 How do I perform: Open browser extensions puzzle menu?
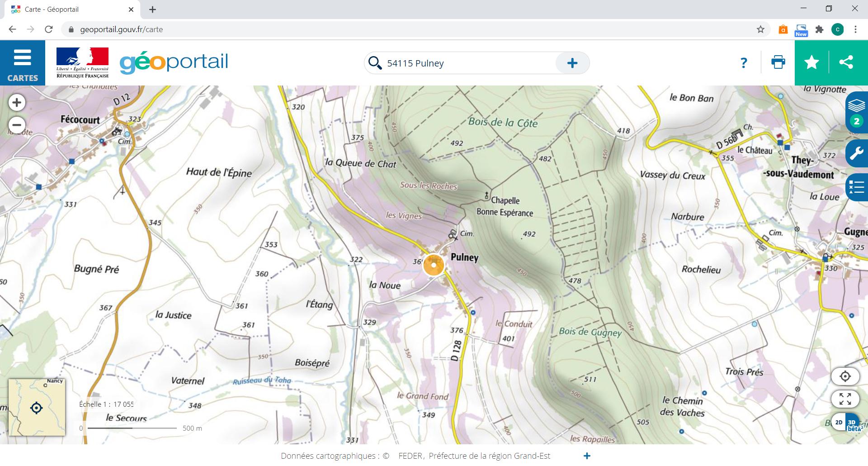tap(819, 30)
